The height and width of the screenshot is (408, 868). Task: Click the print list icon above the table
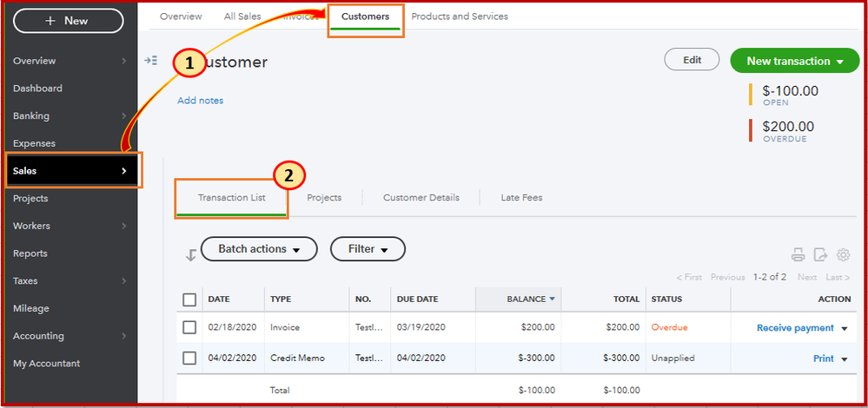(798, 255)
